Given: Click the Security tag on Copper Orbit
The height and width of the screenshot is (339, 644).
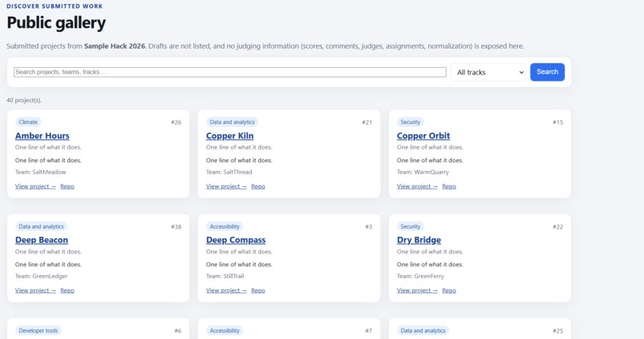Looking at the screenshot, I should (411, 122).
